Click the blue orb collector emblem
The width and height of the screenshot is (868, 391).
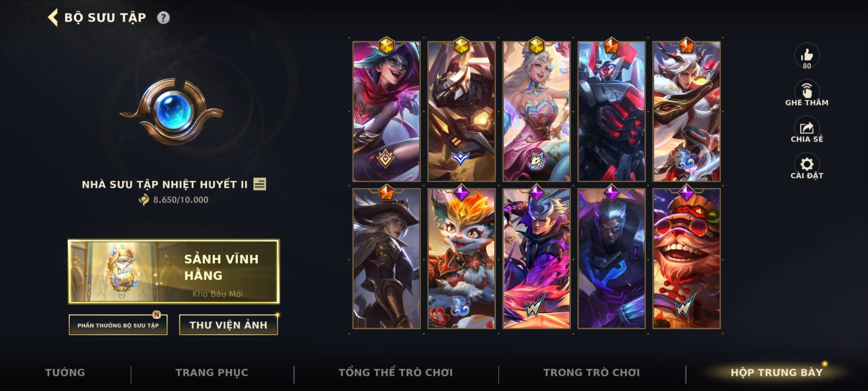pos(171,110)
